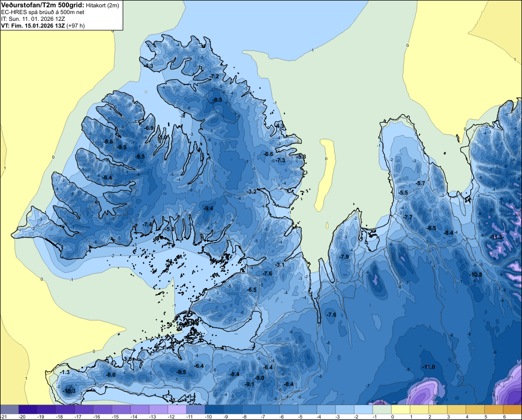Select the valid time "VT: Fim. 15.01.2026 13Z"

tap(33, 26)
